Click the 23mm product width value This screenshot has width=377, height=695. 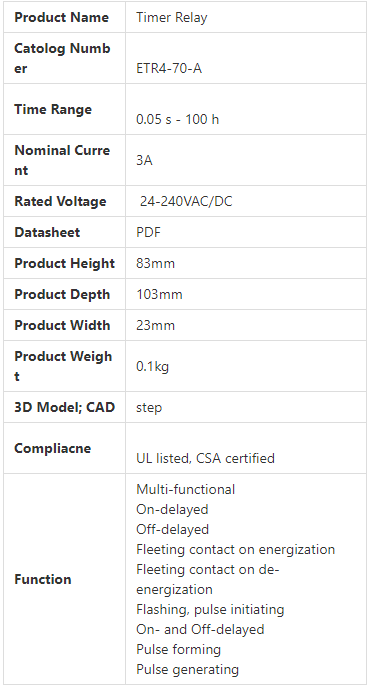pyautogui.click(x=155, y=325)
